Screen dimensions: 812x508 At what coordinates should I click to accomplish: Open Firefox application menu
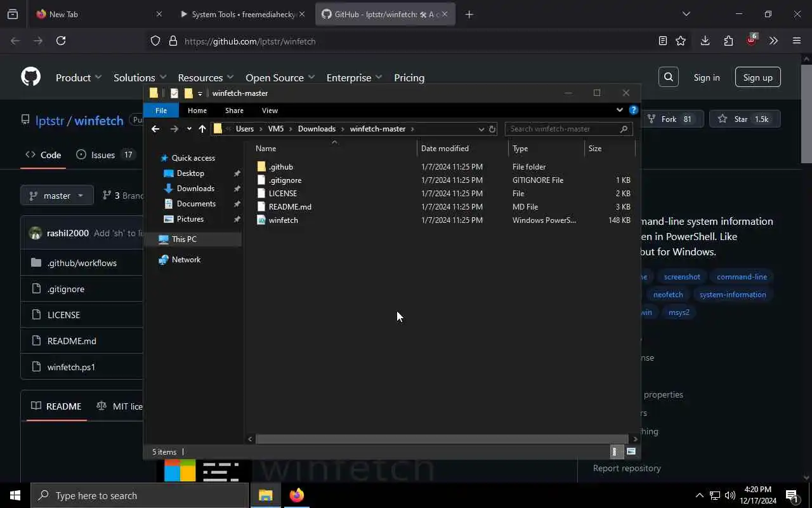tap(797, 41)
